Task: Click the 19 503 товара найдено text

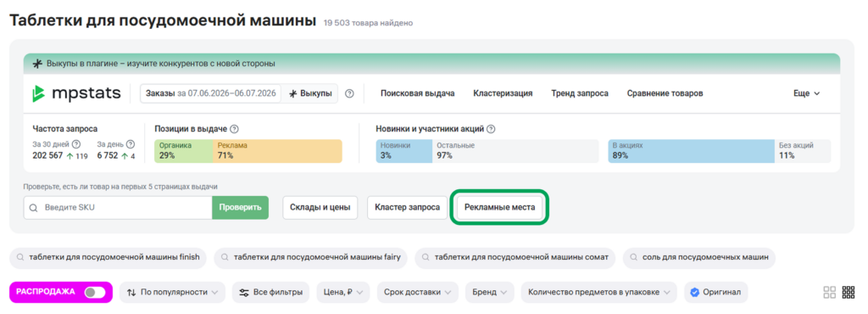Action: (x=368, y=23)
